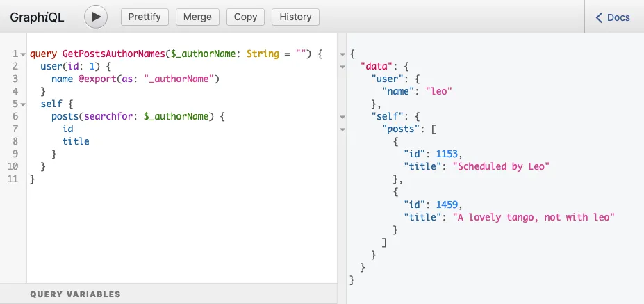Collapse query at line 1 fold arrow
Image resolution: width=644 pixels, height=304 pixels.
[x=23, y=54]
